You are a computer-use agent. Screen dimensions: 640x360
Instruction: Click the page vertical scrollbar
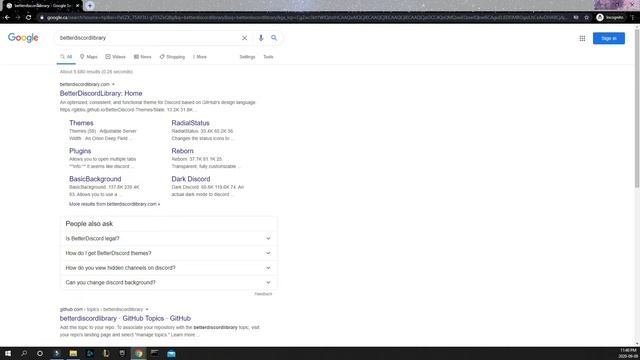(x=637, y=108)
